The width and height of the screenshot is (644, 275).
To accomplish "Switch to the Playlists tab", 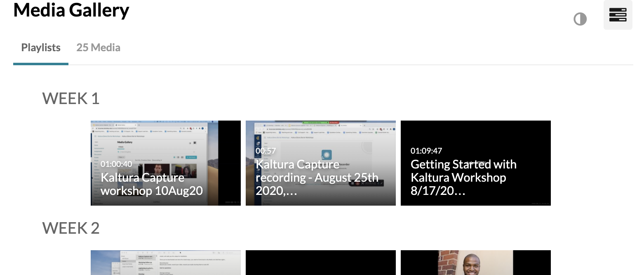I will 41,48.
